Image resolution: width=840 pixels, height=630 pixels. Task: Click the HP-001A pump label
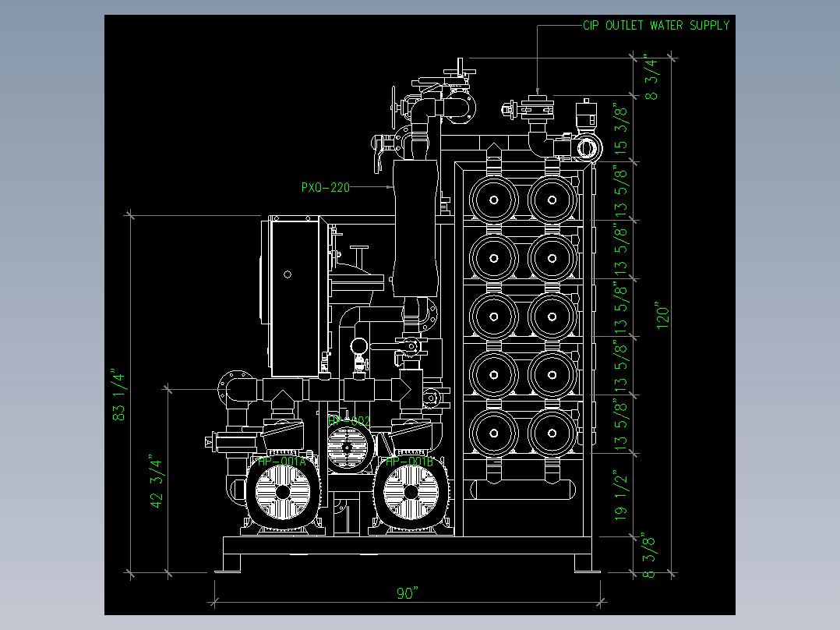[282, 462]
